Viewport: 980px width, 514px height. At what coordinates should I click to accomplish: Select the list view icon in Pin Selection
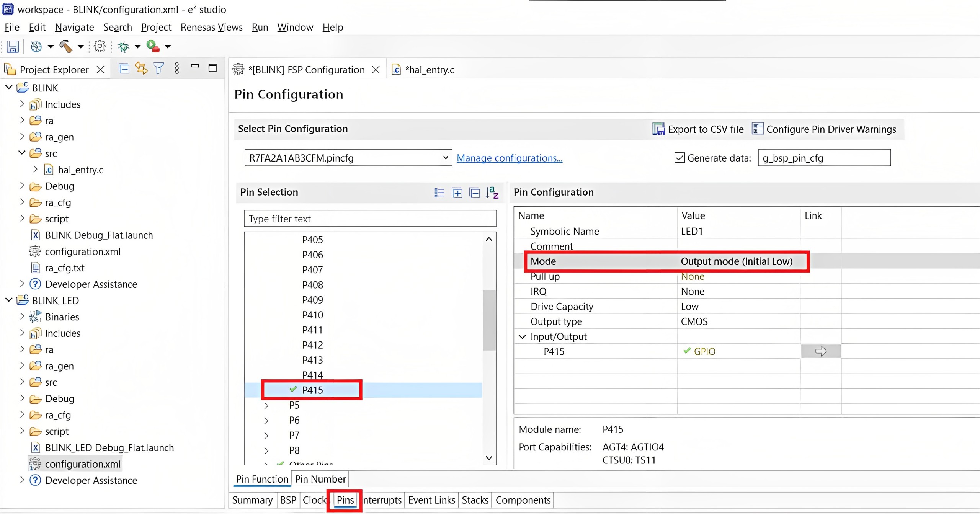pyautogui.click(x=440, y=193)
